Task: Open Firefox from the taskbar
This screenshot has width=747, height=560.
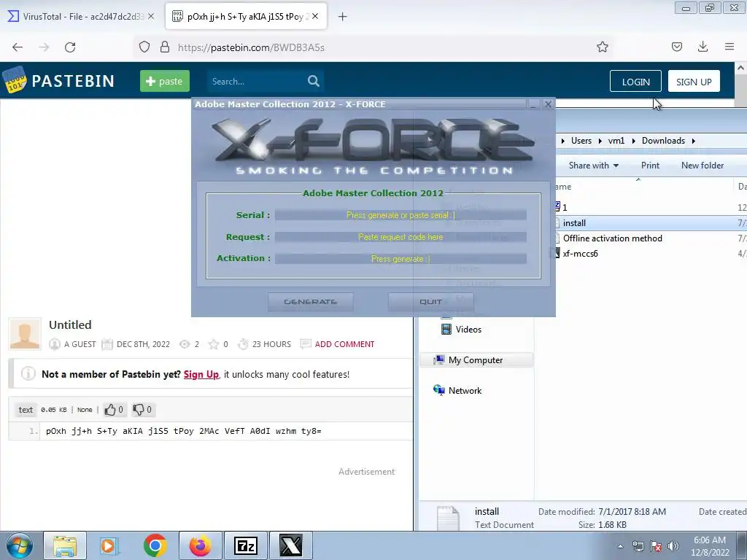Action: [201, 545]
